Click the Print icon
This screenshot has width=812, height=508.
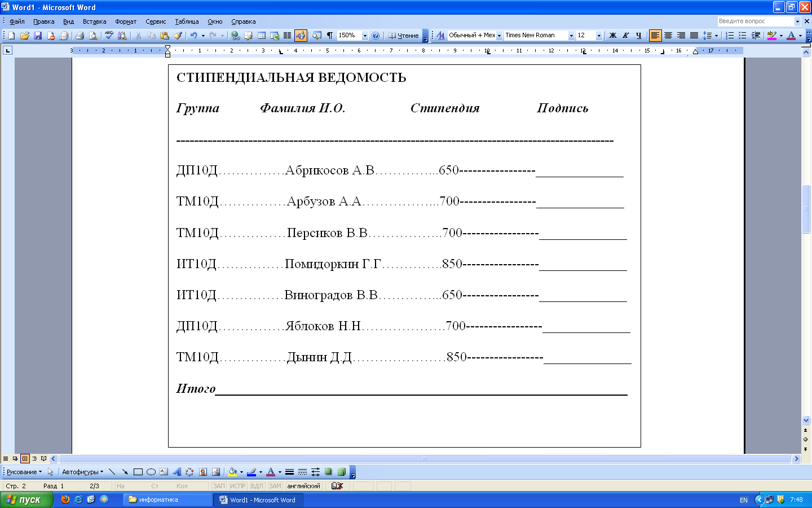tap(80, 36)
